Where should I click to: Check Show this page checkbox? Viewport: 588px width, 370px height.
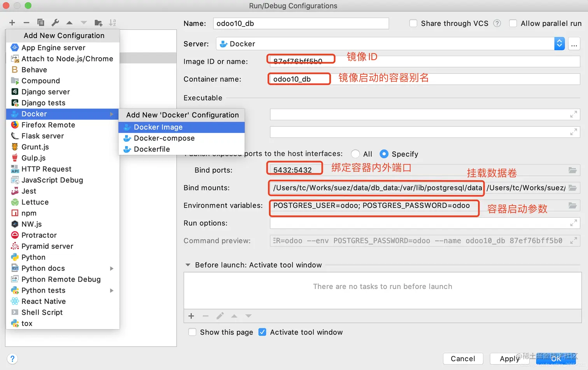click(192, 332)
